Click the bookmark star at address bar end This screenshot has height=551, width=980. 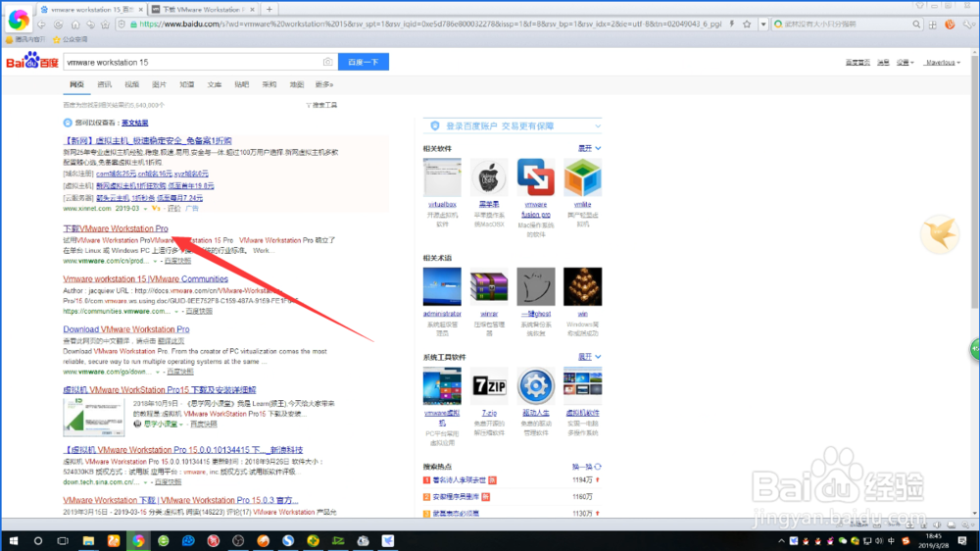click(747, 25)
